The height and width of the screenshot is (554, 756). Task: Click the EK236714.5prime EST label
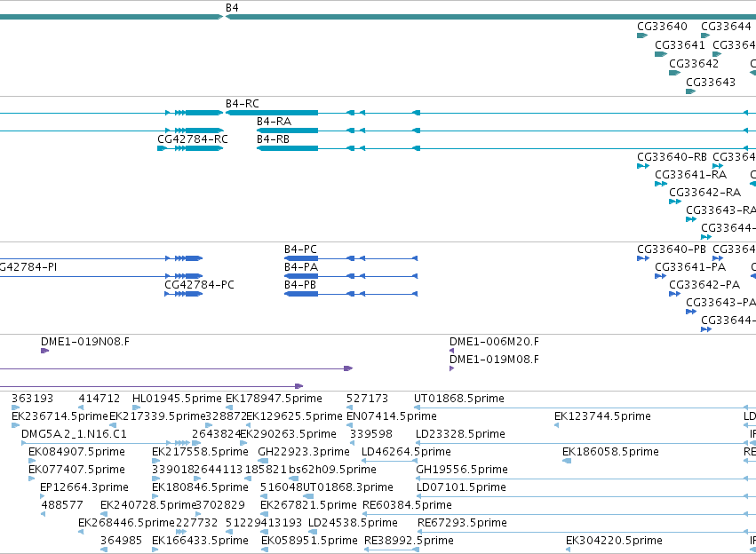[x=60, y=417]
